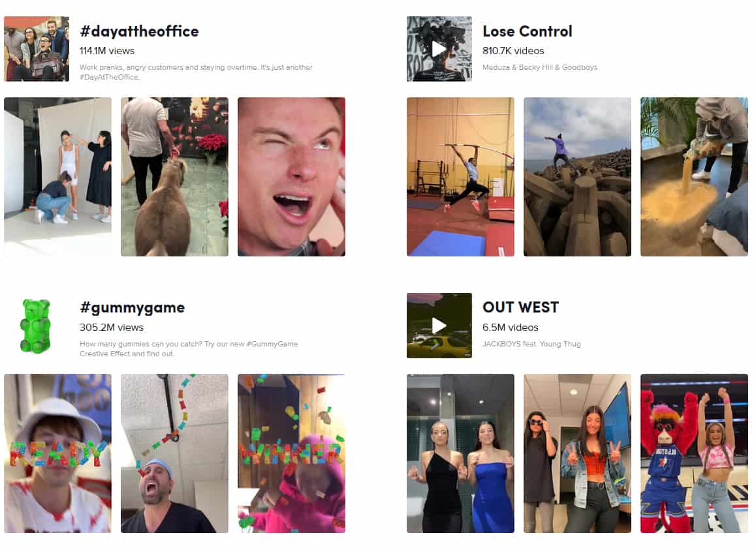Open the WINNER gummy text video

(x=291, y=453)
